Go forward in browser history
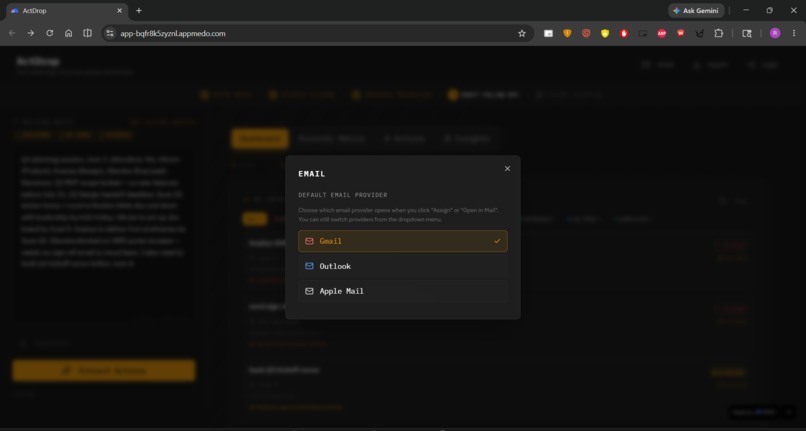The image size is (806, 431). click(x=31, y=33)
